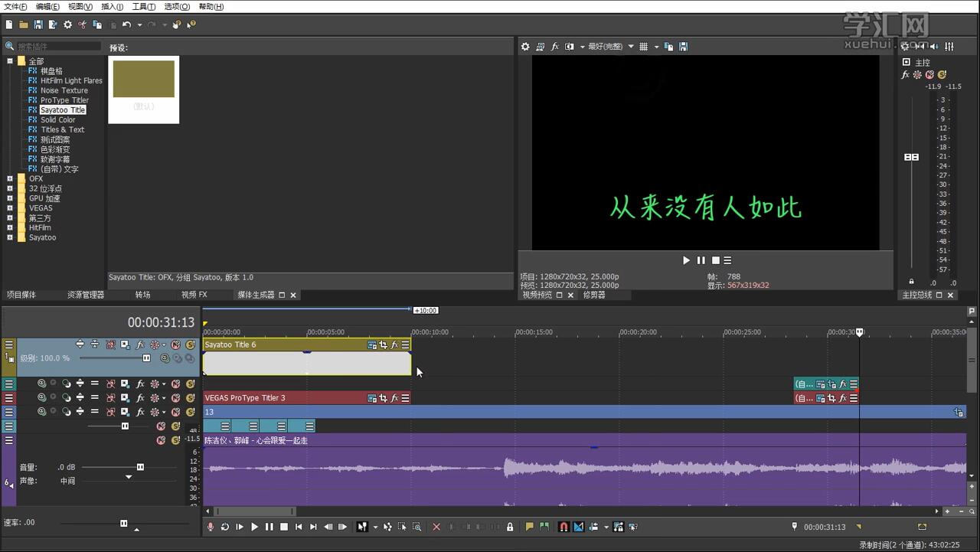Open the 编辑(E) menu

point(47,6)
